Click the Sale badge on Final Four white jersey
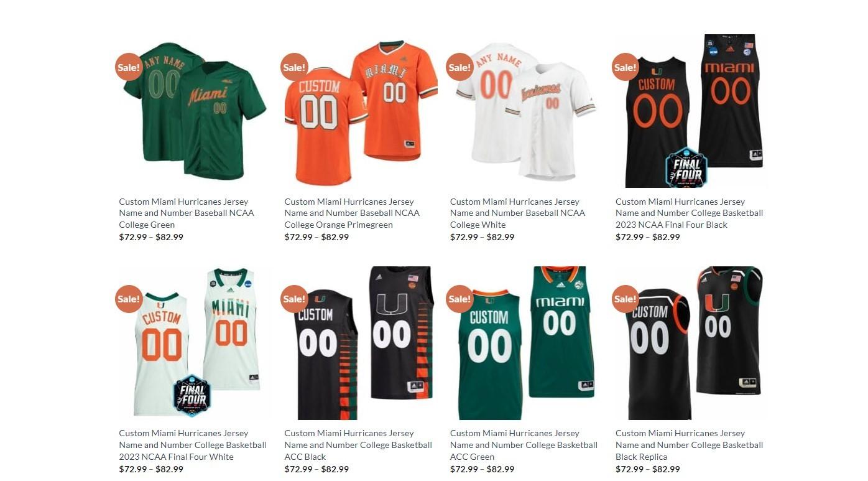Viewport: 868px width, 481px height. 129,299
